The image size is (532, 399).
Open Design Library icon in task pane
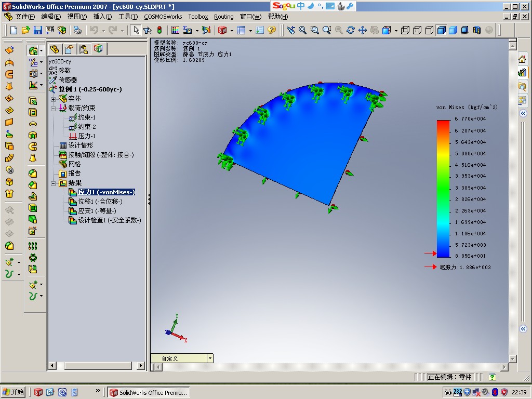522,72
